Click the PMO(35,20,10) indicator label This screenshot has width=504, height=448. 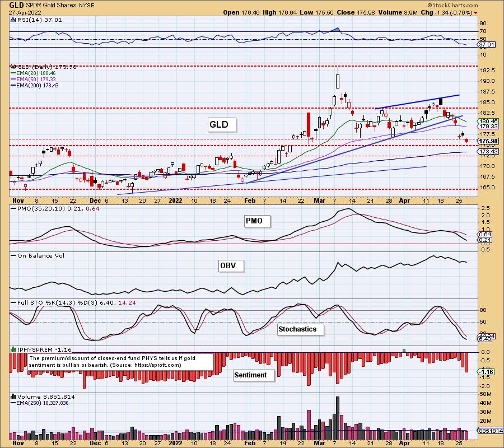coord(54,208)
